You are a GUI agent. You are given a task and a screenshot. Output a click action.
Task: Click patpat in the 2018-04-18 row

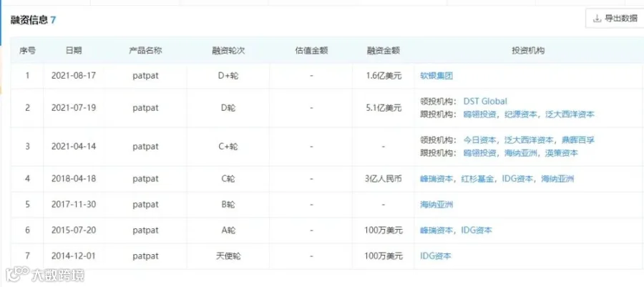(x=145, y=179)
